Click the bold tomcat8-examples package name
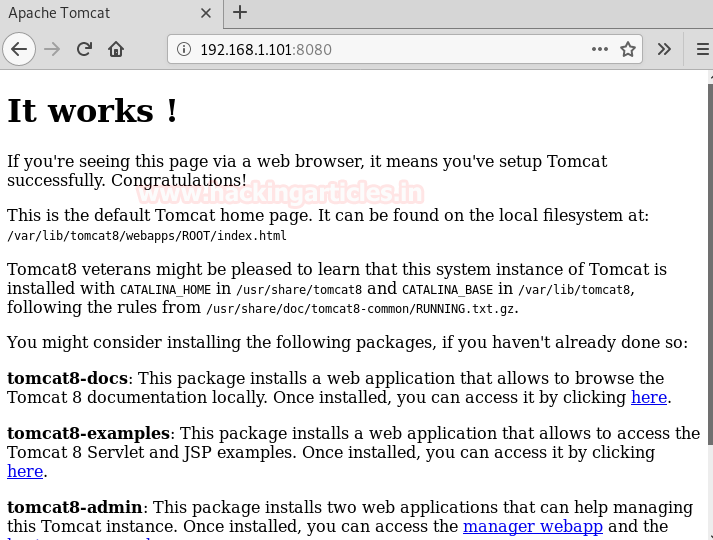Screen dimensions: 713x540 tap(89, 433)
